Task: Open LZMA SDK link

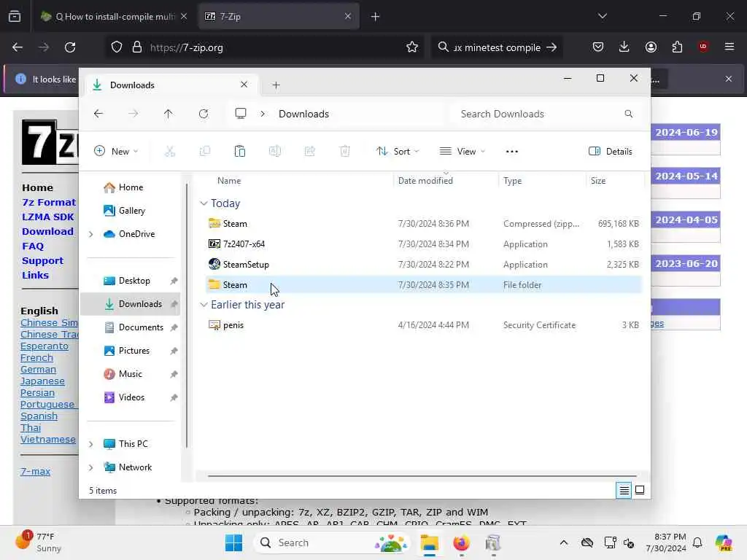Action: click(47, 217)
